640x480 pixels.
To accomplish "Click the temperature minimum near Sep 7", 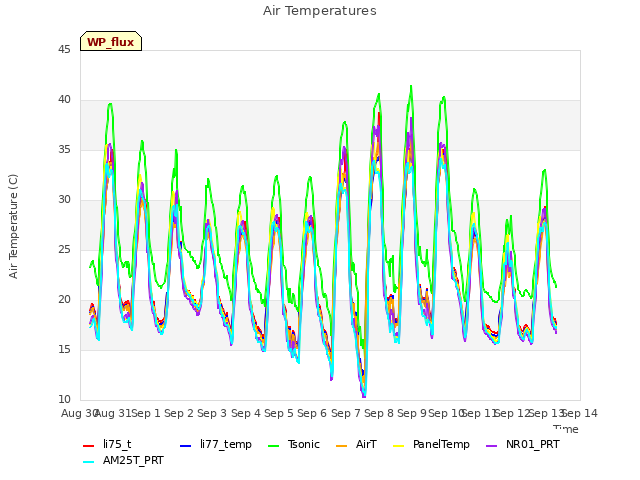I will point(364,395).
